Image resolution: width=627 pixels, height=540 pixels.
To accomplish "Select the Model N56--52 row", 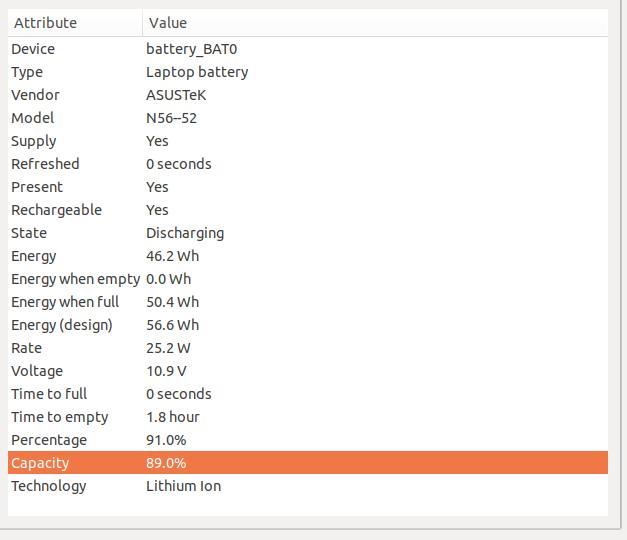I will pos(308,118).
